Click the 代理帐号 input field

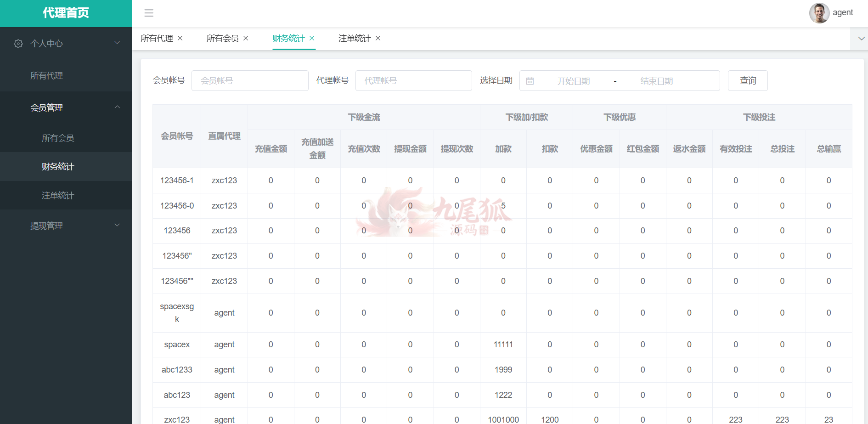413,81
